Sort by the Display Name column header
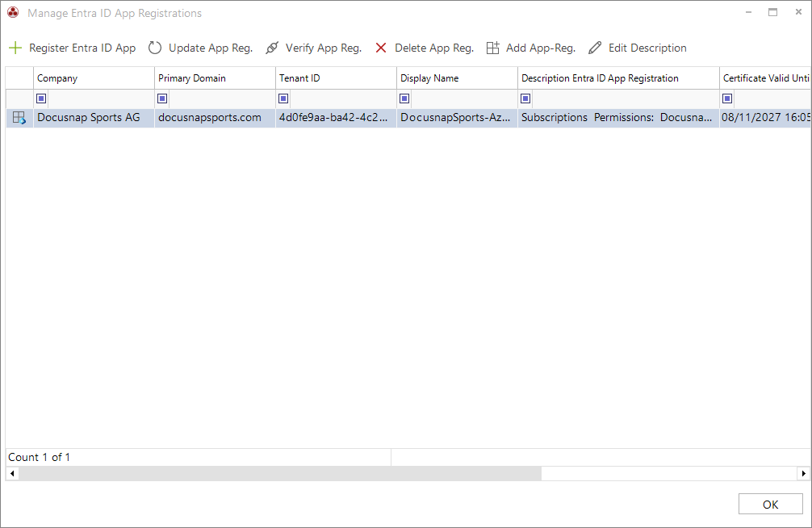Screen dimensions: 812x528 pos(458,78)
